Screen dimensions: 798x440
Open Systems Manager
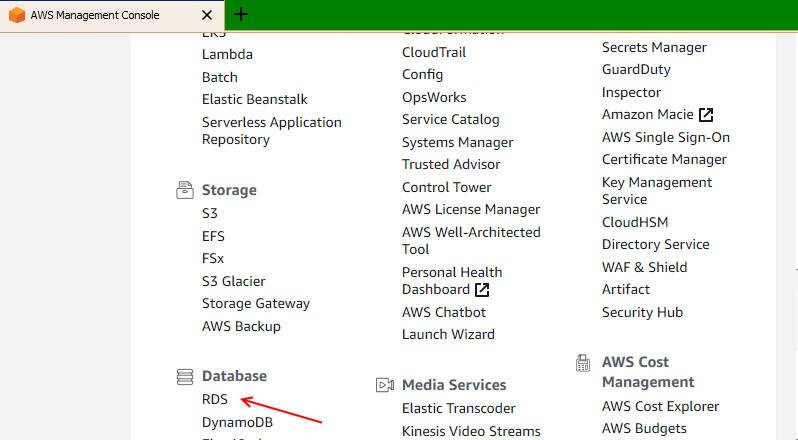tap(458, 142)
